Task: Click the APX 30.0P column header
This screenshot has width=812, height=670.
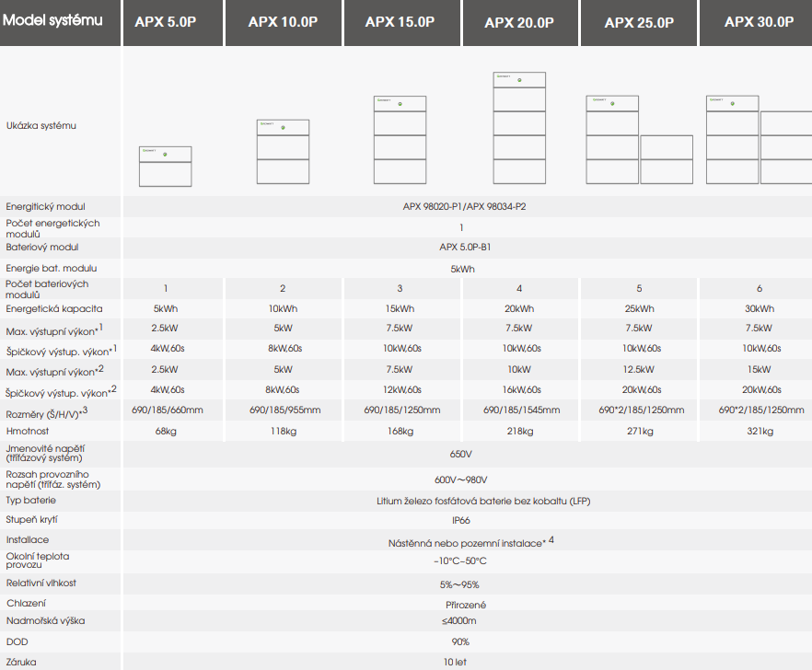Action: point(756,23)
